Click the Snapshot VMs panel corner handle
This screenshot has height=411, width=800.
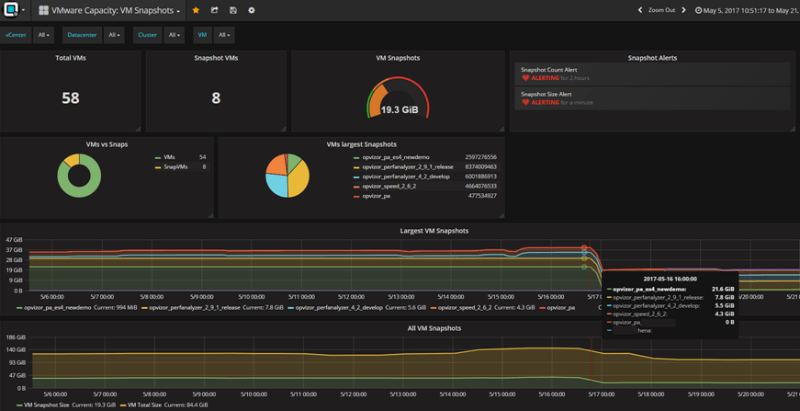point(283,129)
